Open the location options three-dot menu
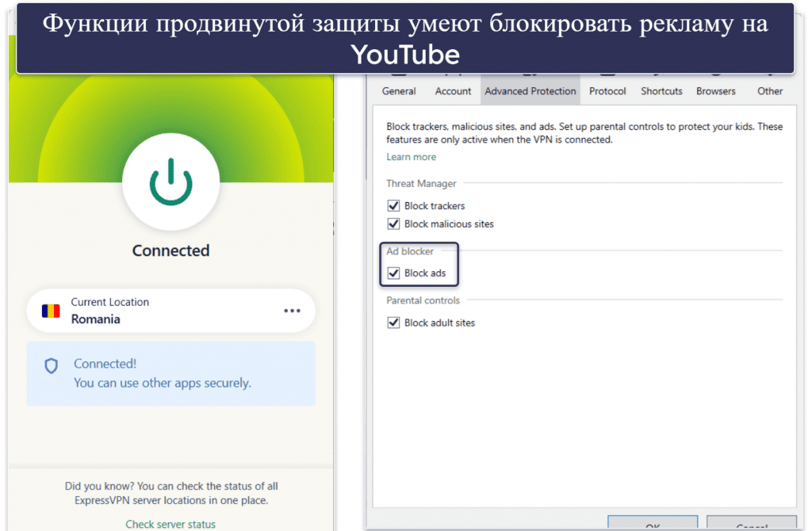The width and height of the screenshot is (812, 531). 292,311
